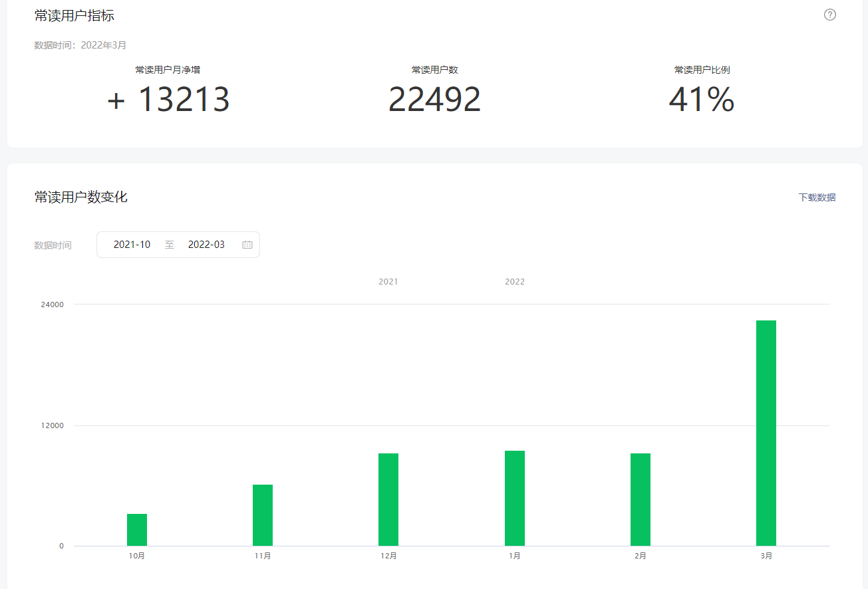Click the 22492 frequent reader count
868x589 pixels.
pos(434,100)
